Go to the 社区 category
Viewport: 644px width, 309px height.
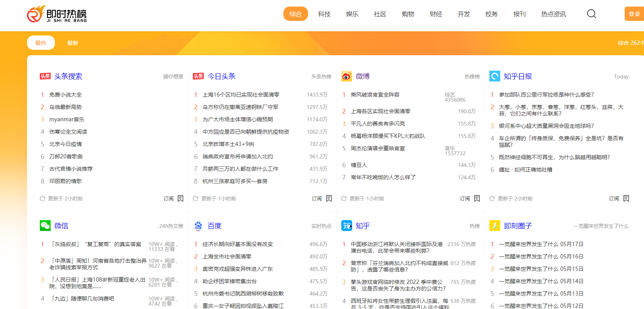tap(380, 14)
